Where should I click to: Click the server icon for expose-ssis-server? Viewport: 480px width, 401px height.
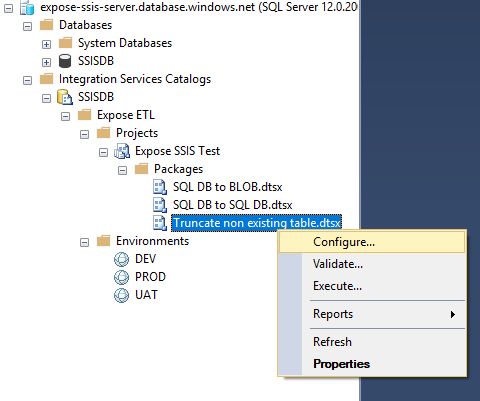click(x=27, y=7)
